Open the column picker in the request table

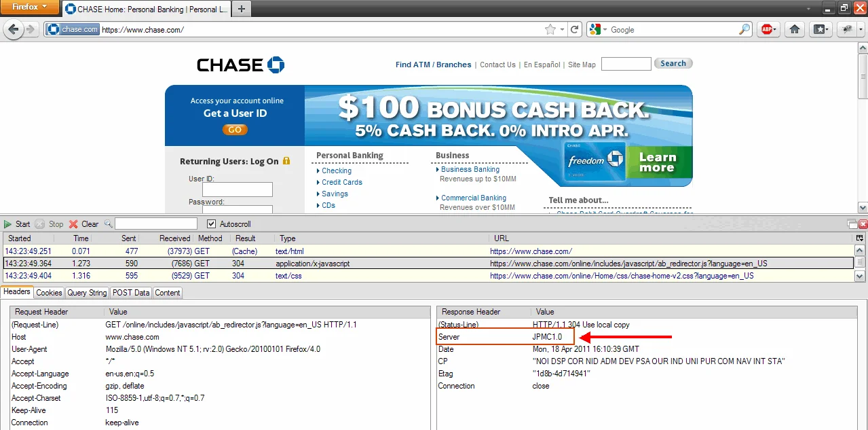click(860, 238)
